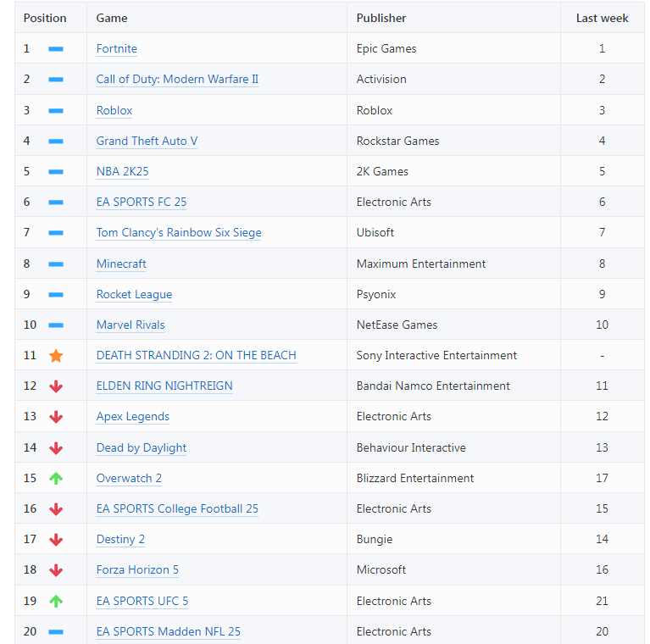Open DEATH STRANDING 2: ON THE BEACH link

pos(196,356)
